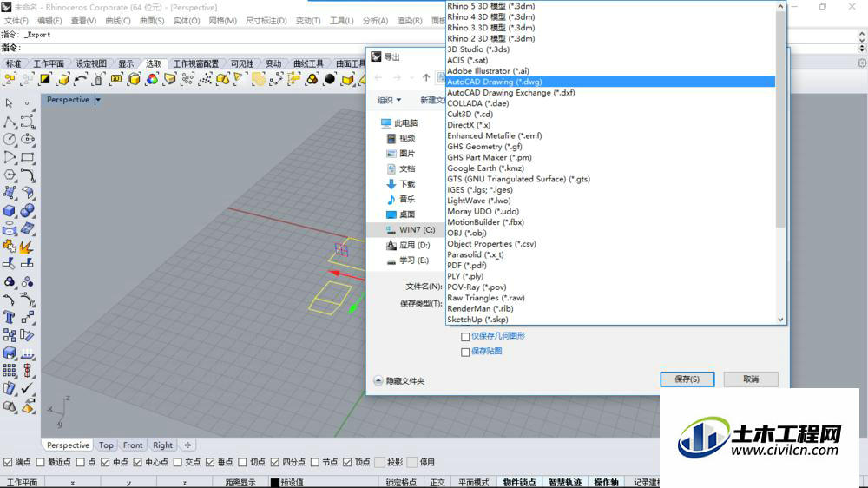Select the puzzle-piece join tool
This screenshot has width=868, height=488.
(9, 246)
